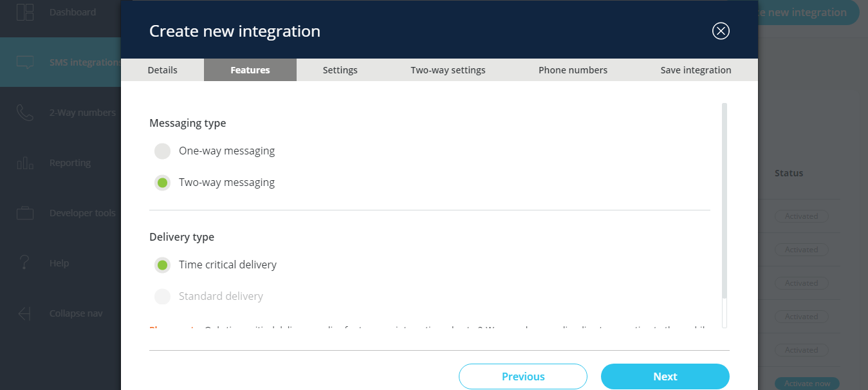
Task: Go to the Settings tab
Action: pyautogui.click(x=340, y=70)
